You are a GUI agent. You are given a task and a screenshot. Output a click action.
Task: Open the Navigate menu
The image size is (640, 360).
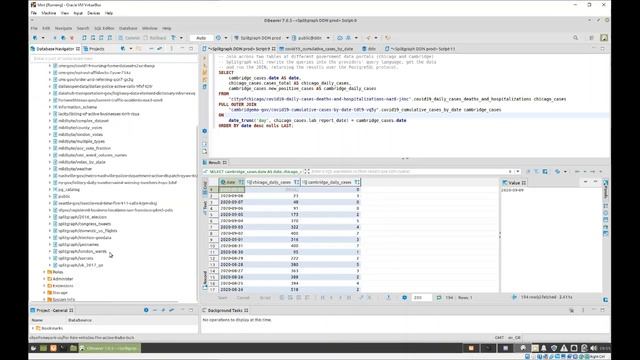click(63, 28)
